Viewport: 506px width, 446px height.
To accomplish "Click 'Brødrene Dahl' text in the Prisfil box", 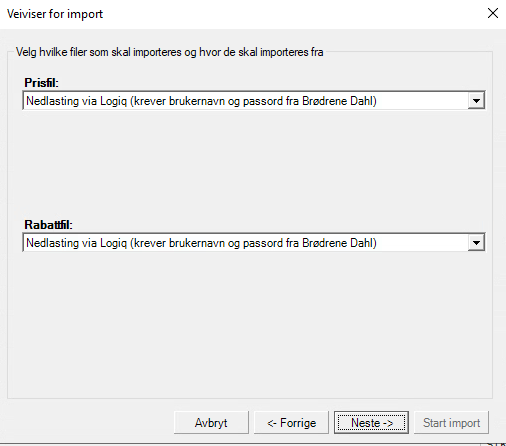I will 339,101.
